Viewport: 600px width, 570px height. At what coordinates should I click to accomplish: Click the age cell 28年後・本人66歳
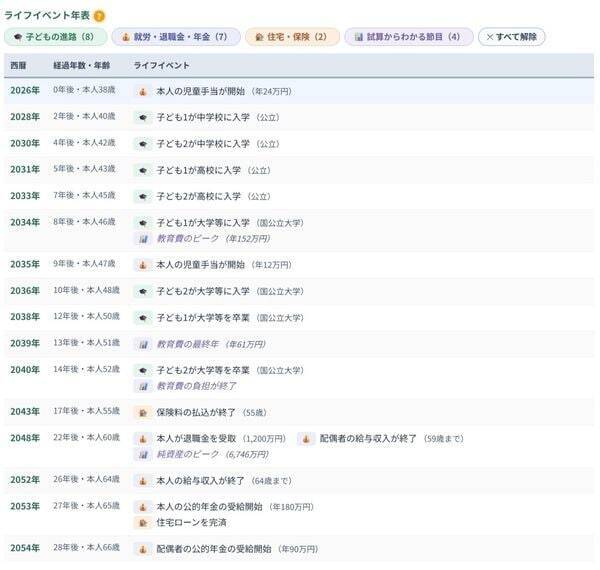point(86,548)
